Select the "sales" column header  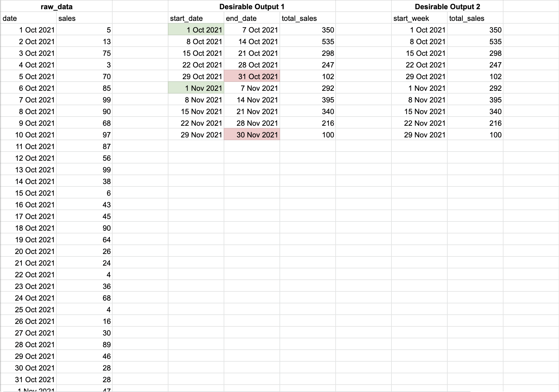(x=84, y=18)
